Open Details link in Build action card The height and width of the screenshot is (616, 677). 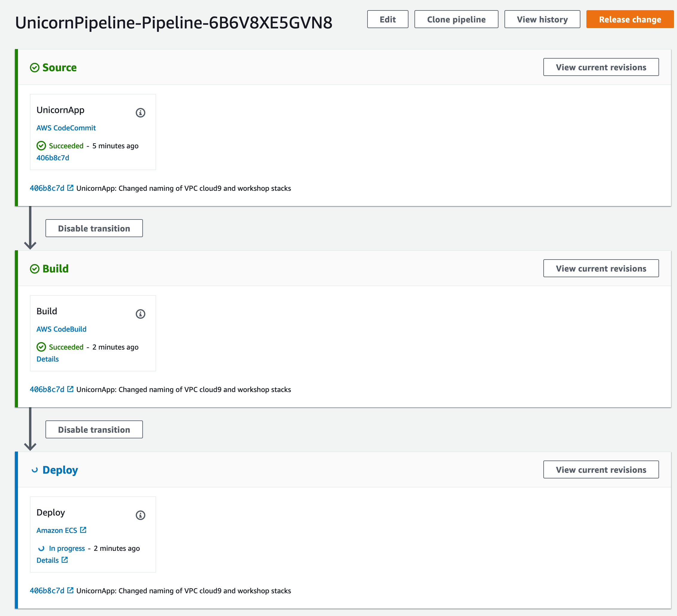47,359
